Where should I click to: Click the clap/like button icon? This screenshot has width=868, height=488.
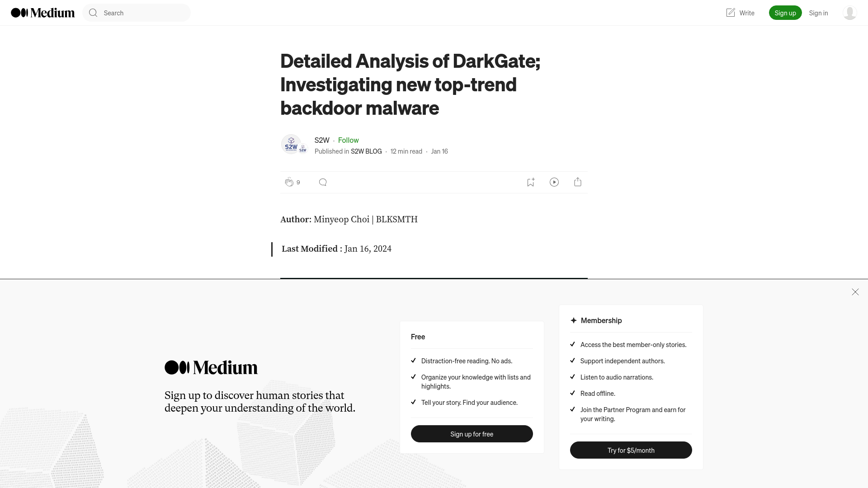(289, 182)
